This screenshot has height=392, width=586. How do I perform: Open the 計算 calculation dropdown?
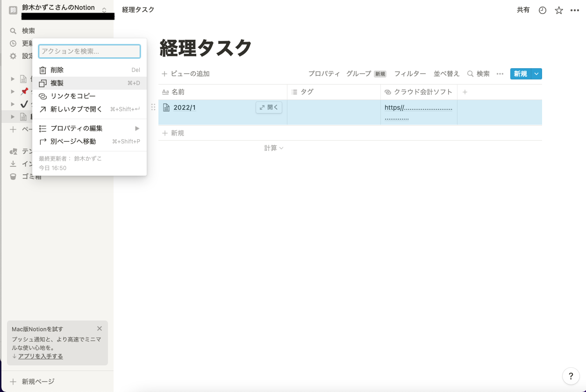(x=274, y=148)
